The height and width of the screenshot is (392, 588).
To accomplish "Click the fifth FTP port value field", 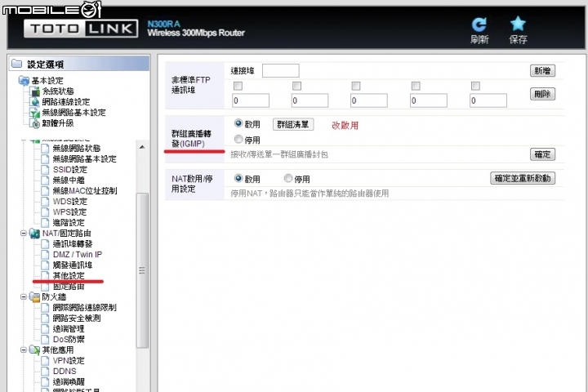I will pos(488,100).
